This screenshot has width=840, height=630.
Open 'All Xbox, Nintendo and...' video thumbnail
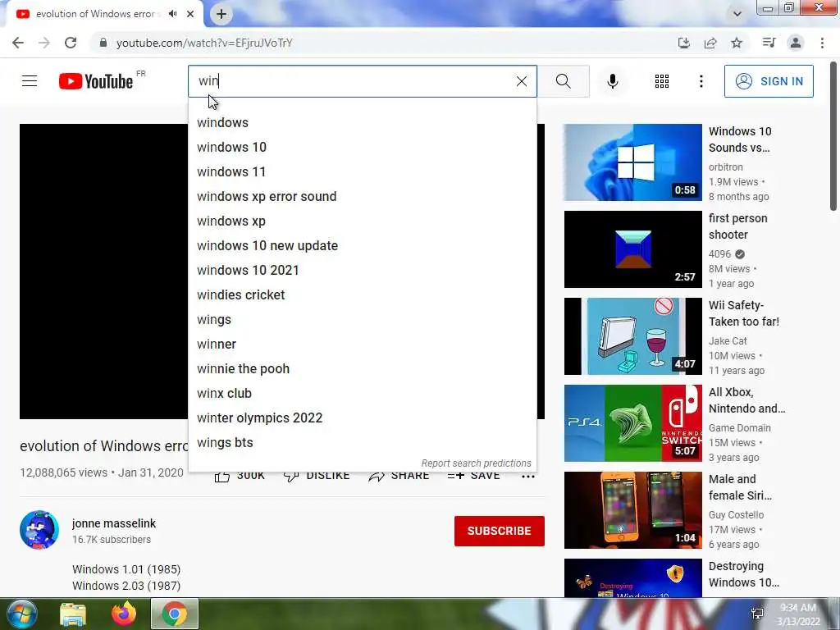(632, 423)
